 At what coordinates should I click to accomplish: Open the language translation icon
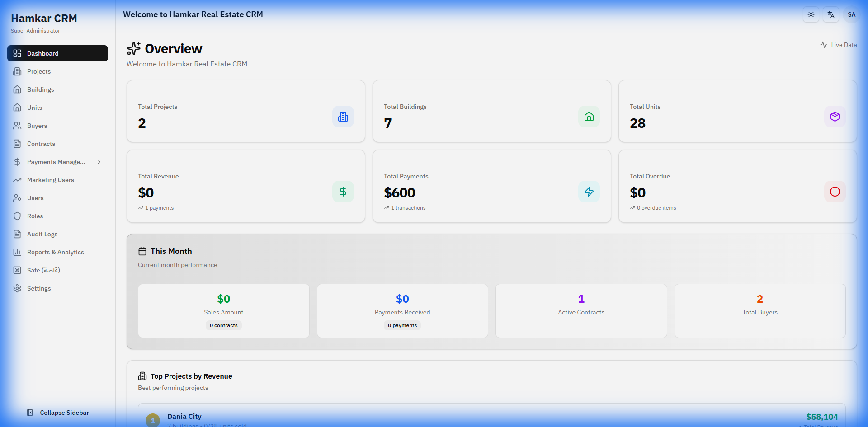pos(831,14)
